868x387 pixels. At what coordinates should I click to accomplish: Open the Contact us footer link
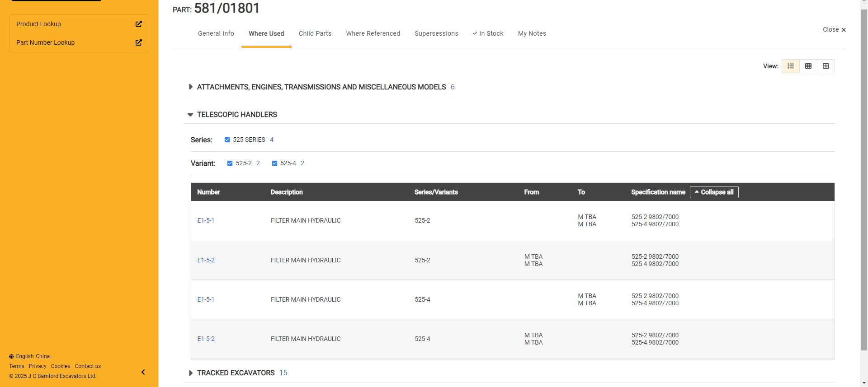point(88,366)
